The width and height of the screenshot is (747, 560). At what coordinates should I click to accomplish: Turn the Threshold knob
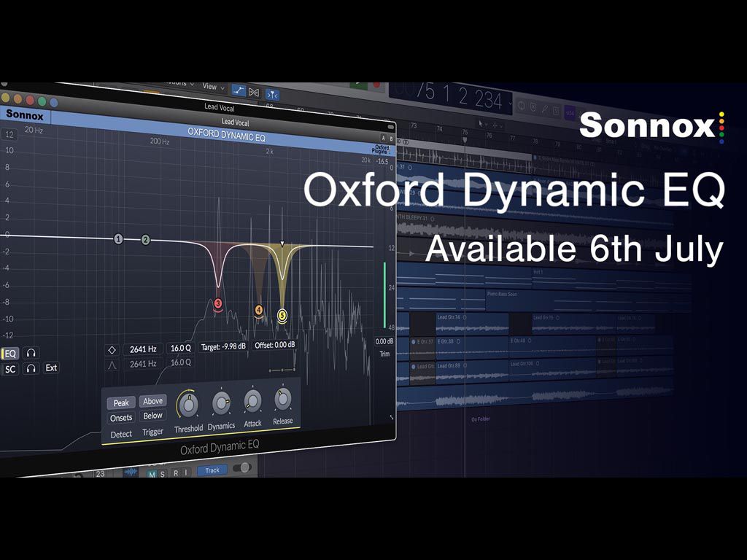(x=189, y=404)
